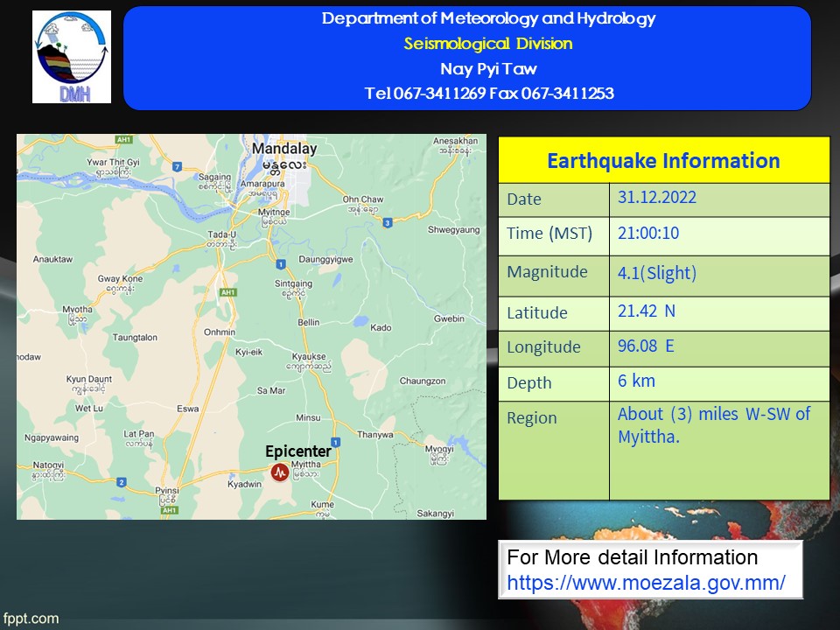
Task: Open the moezala.gov.mm link
Action: pyautogui.click(x=646, y=583)
